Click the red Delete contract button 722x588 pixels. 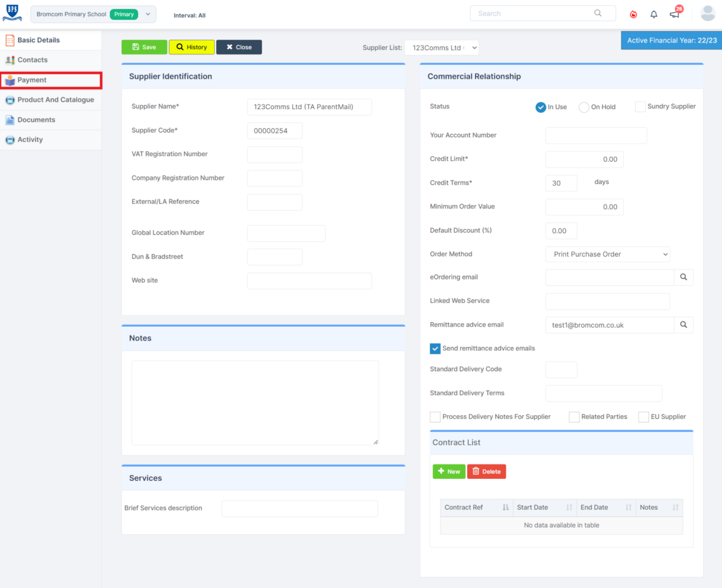point(487,471)
